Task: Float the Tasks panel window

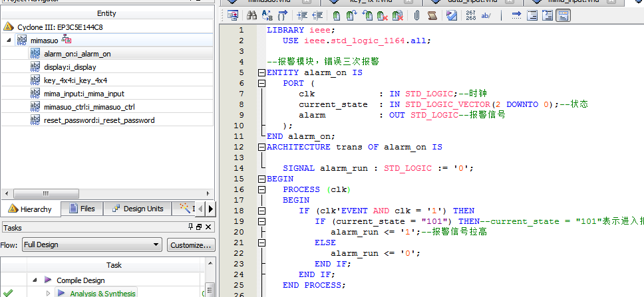Action: click(199, 227)
